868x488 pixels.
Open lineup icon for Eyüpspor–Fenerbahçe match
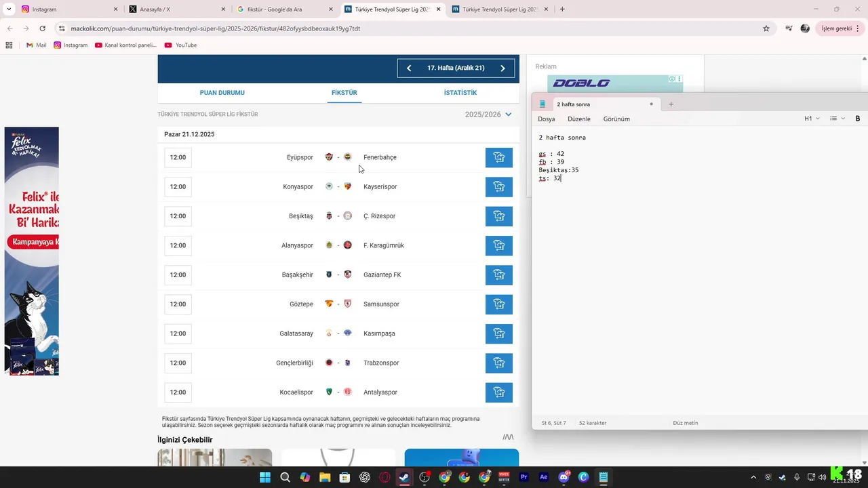click(x=499, y=157)
